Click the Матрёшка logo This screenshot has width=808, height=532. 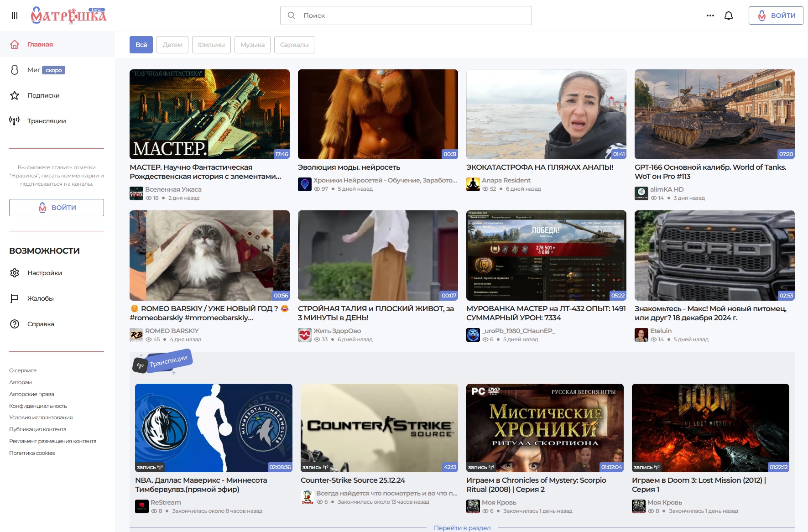click(69, 16)
